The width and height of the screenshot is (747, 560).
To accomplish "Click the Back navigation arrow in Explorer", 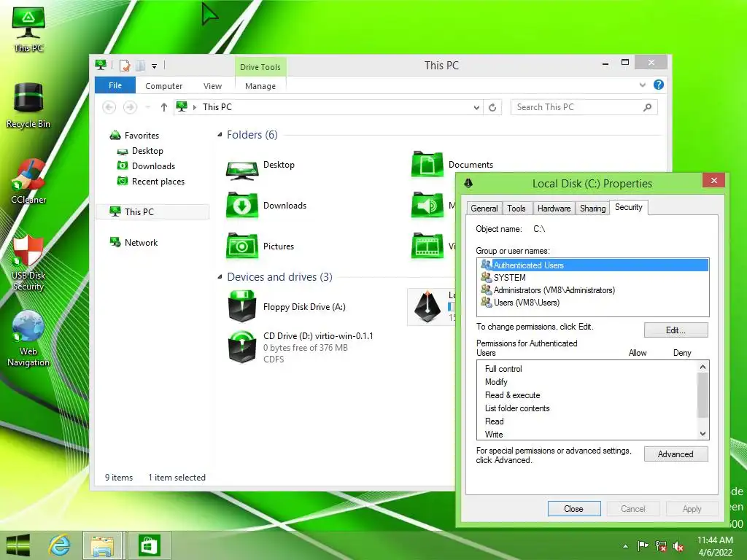I will [x=109, y=107].
